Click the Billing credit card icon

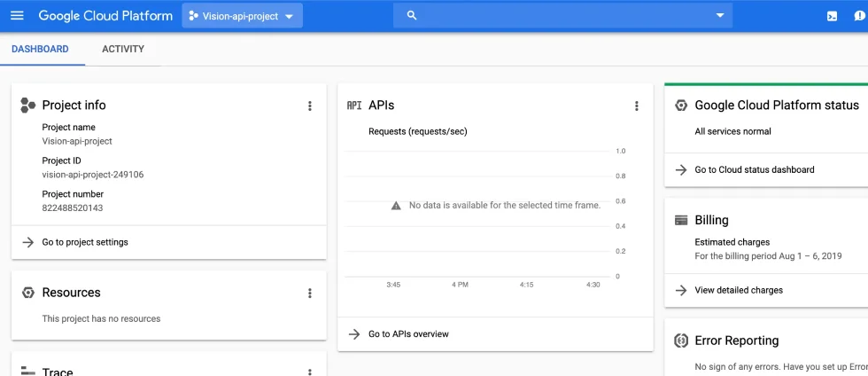click(x=681, y=220)
